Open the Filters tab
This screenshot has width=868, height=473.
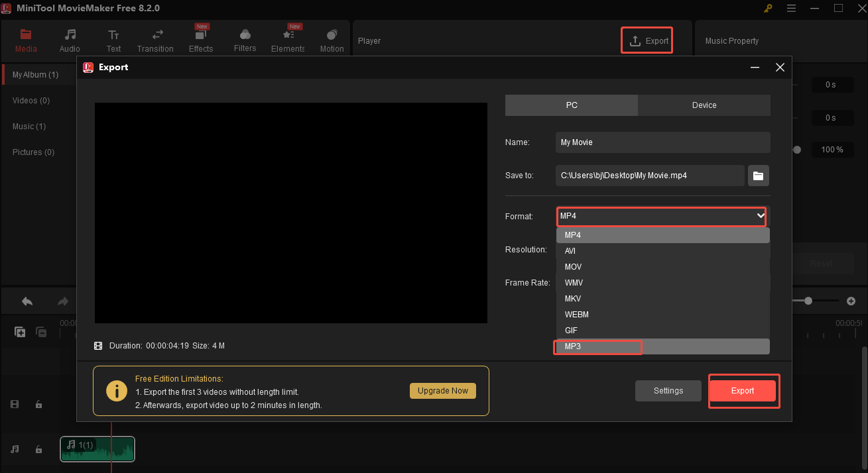pos(245,40)
